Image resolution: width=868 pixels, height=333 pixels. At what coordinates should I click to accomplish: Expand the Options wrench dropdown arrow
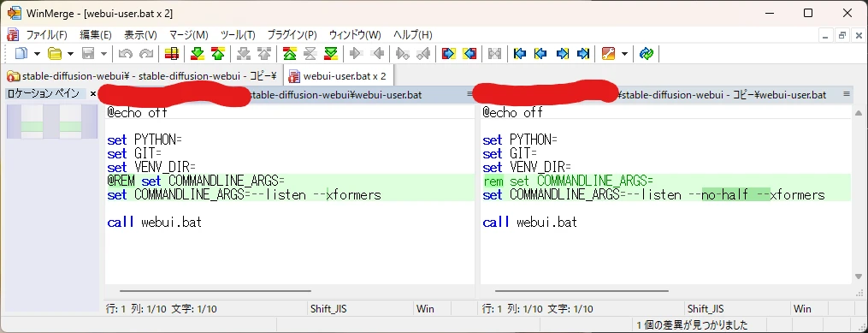click(x=625, y=54)
